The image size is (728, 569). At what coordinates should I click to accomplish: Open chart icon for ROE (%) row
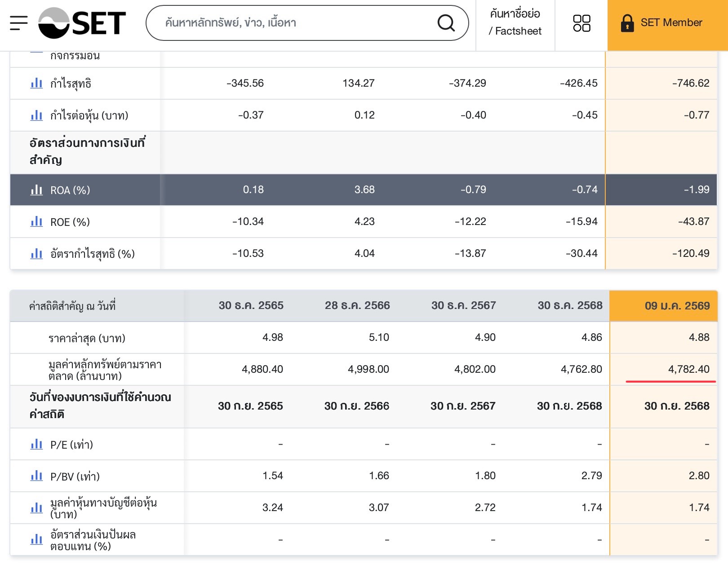click(36, 221)
